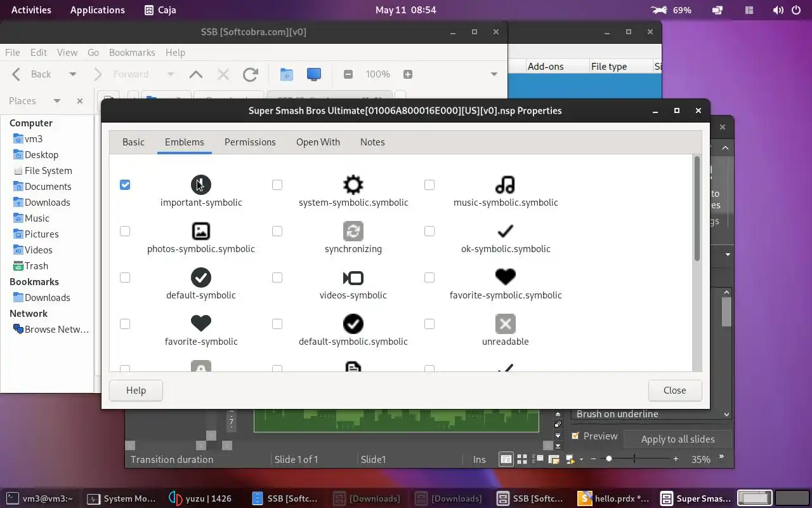Click the music-symbolic.symbolic note emblem icon
The image size is (812, 508).
506,185
